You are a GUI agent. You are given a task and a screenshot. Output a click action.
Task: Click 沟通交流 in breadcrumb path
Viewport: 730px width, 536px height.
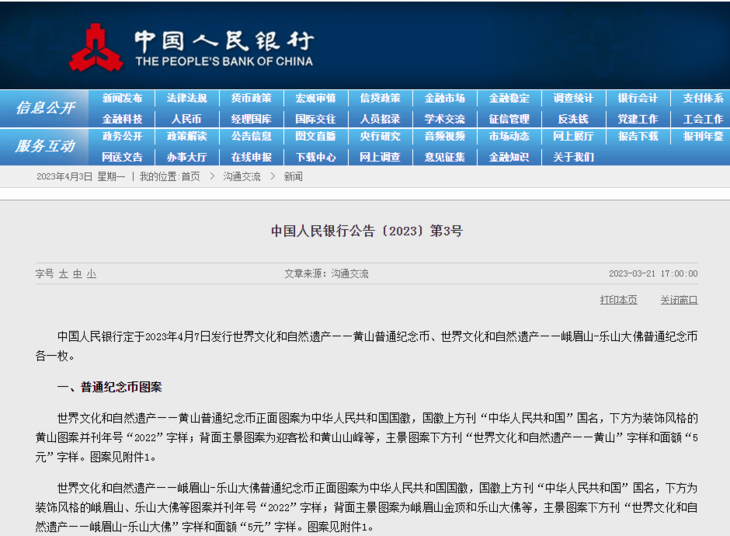pos(241,176)
